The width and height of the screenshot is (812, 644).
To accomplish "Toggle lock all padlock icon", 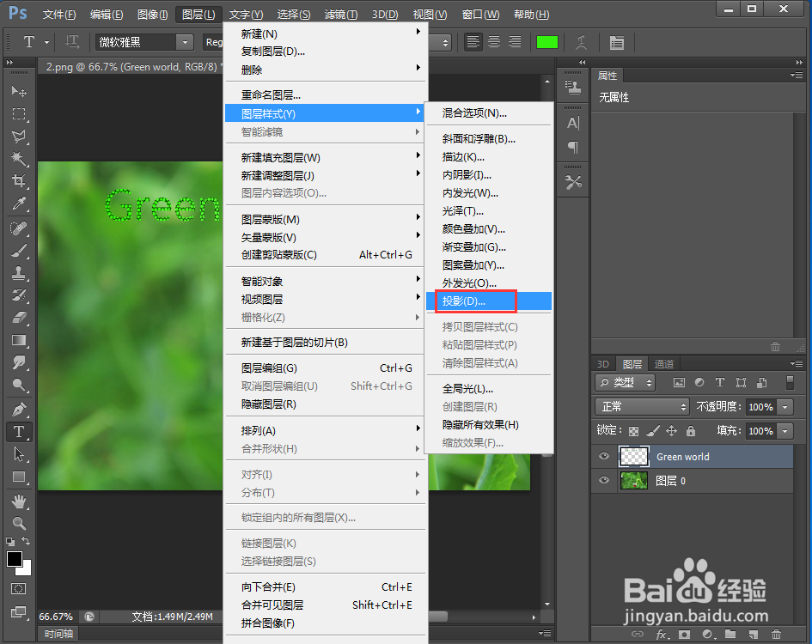I will click(x=690, y=431).
